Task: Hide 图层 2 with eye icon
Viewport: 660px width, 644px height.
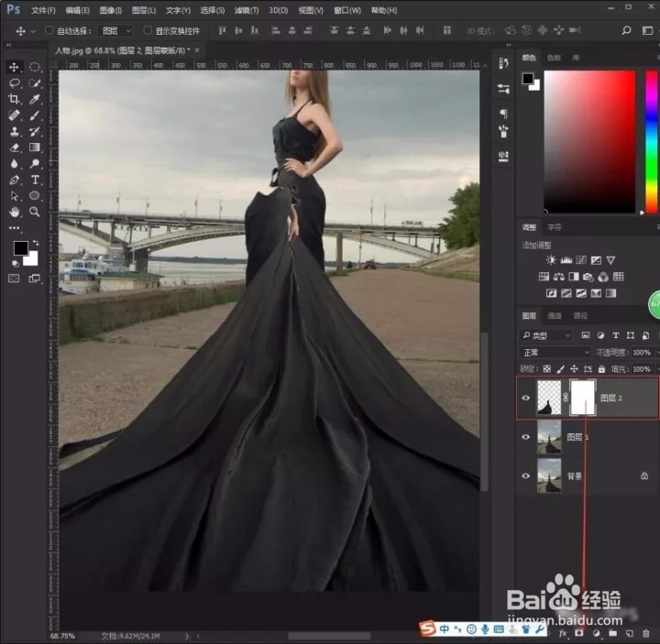Action: 526,398
